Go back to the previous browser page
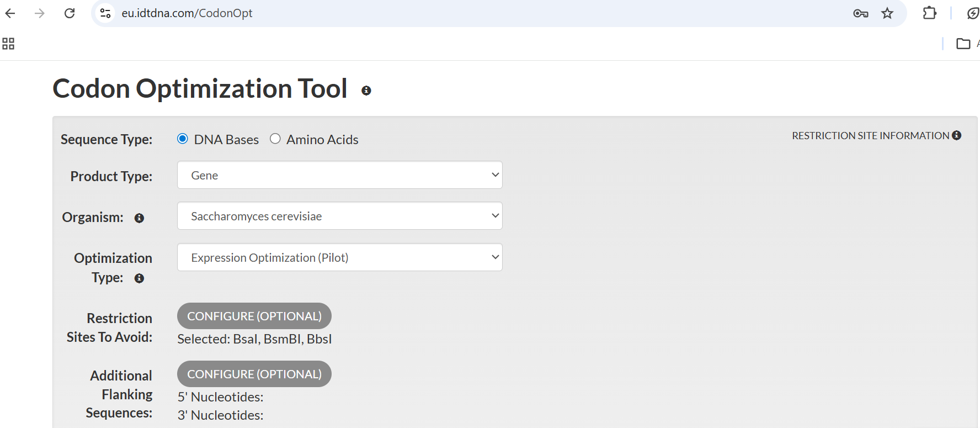Screen dimensions: 980x428 (10, 13)
